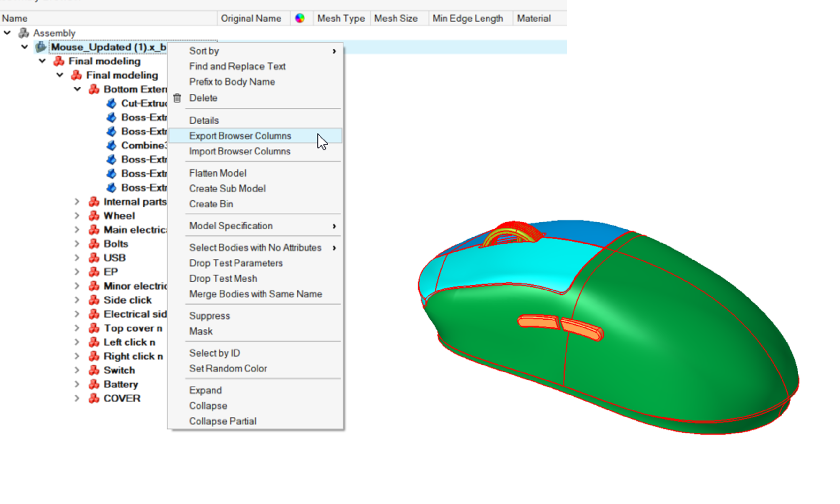The width and height of the screenshot is (840, 504).
Task: Expand the COVER tree node
Action: click(x=77, y=398)
